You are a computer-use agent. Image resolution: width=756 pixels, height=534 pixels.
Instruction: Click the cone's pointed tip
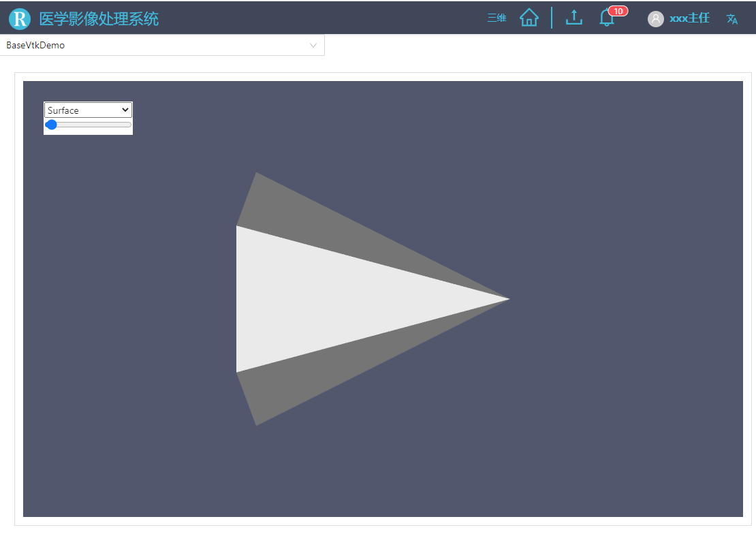[508, 299]
